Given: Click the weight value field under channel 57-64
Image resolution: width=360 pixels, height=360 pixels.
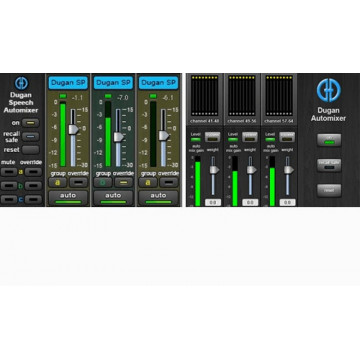Looking at the screenshot, I should tap(288, 202).
